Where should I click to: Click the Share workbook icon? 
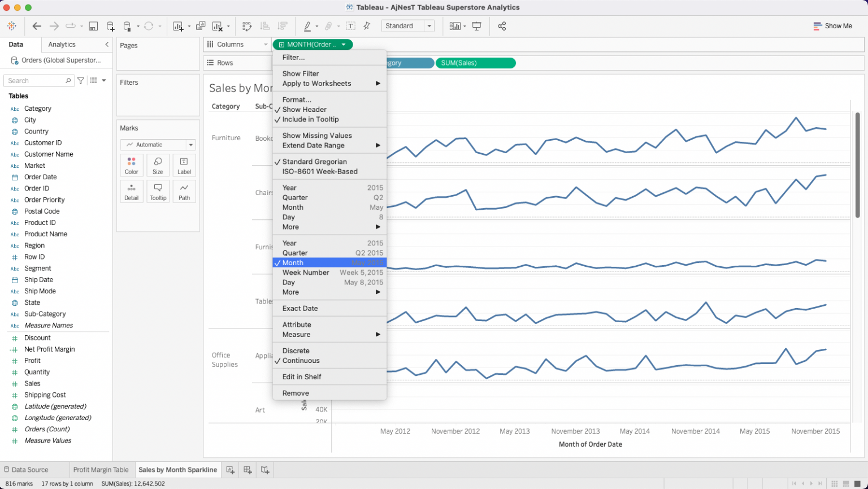[502, 26]
